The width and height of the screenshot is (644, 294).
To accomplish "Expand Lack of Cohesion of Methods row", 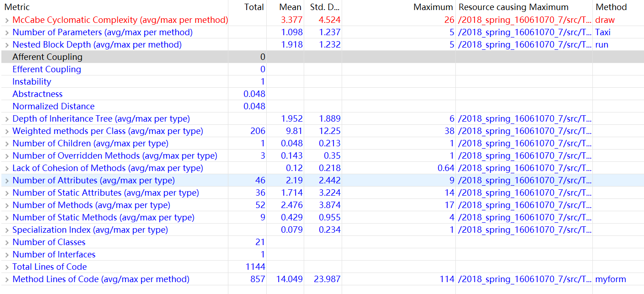I will coord(6,168).
